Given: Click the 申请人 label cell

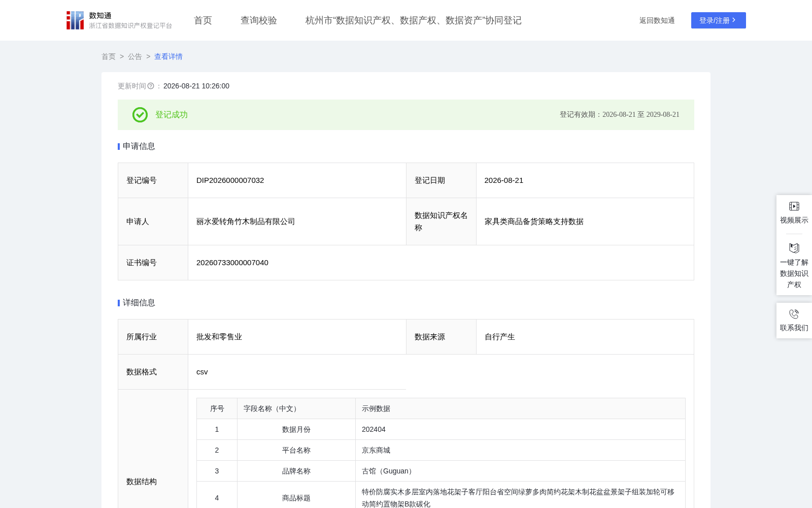Looking at the screenshot, I should (153, 221).
